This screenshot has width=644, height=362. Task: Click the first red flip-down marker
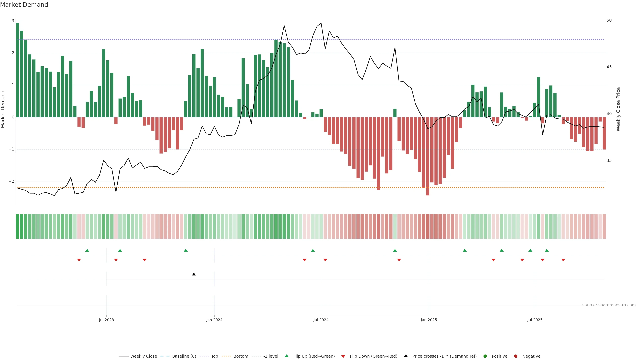79,260
